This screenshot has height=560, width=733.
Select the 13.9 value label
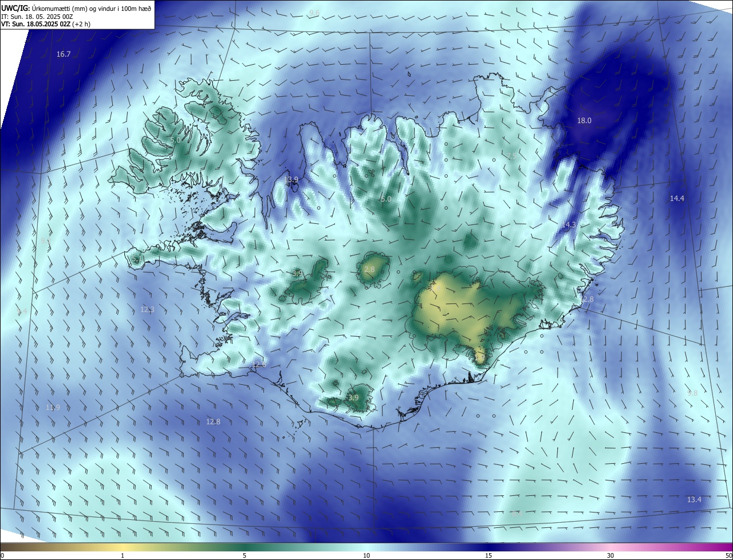coord(291,180)
